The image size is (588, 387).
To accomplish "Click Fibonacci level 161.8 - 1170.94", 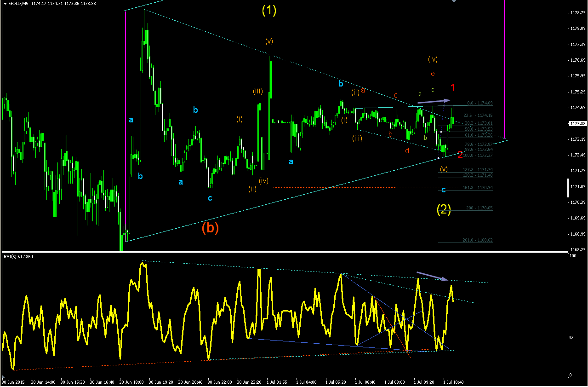I will 478,188.
